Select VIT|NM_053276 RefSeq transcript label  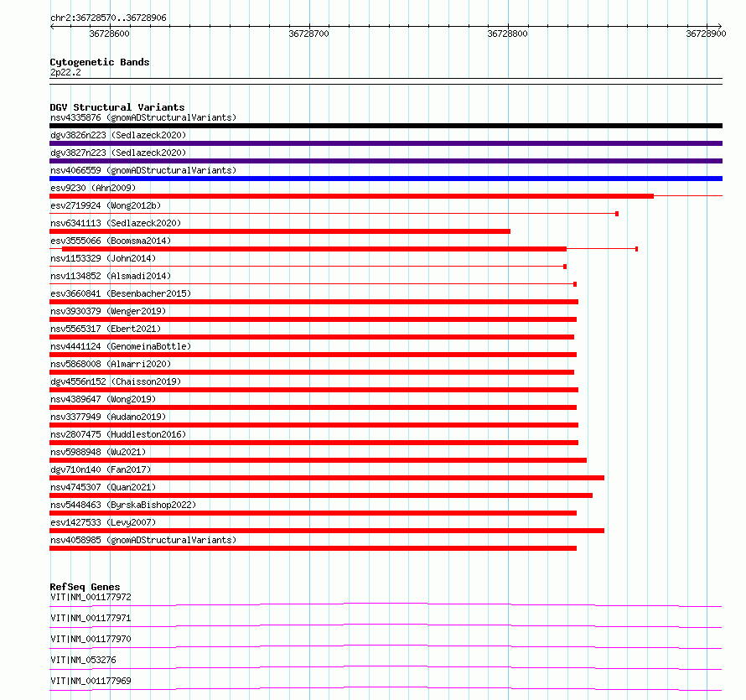point(83,660)
